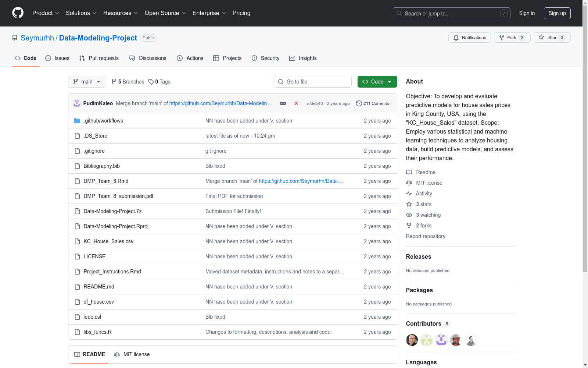Open the main branch selector
This screenshot has width=588, height=368.
click(x=87, y=82)
